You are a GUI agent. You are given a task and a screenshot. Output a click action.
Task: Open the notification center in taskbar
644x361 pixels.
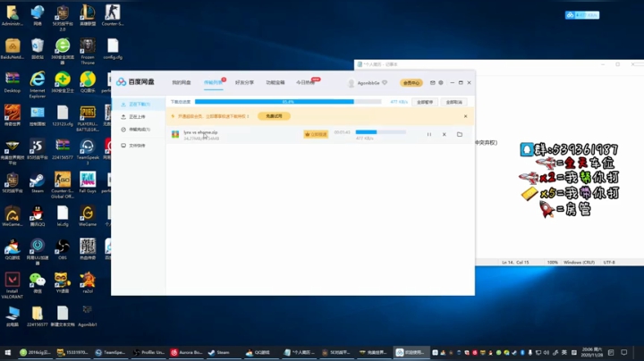point(624,352)
